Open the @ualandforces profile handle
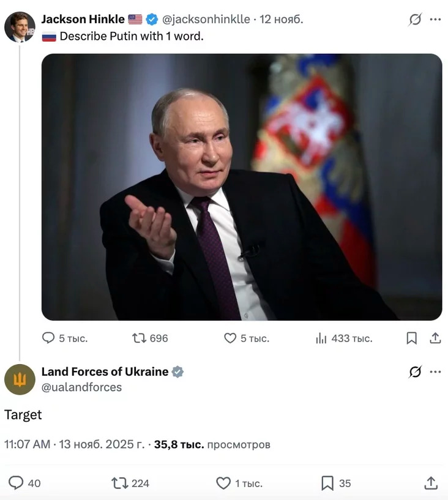 tap(81, 387)
